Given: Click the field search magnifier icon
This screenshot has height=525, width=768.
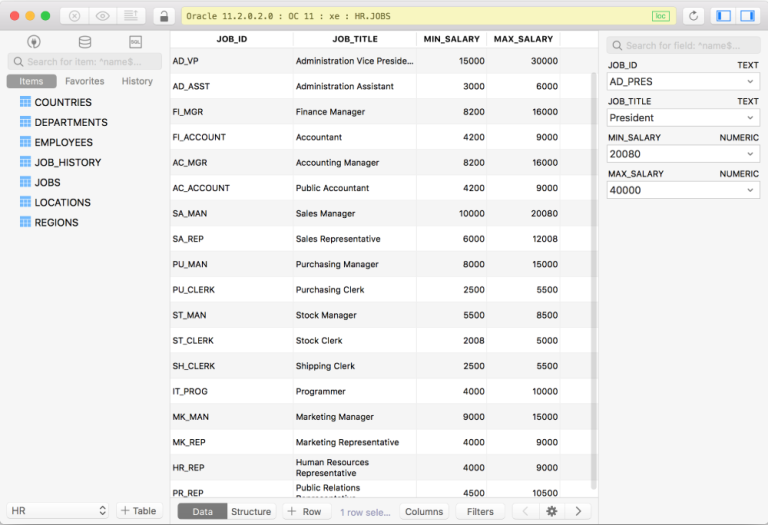Looking at the screenshot, I should pyautogui.click(x=617, y=46).
